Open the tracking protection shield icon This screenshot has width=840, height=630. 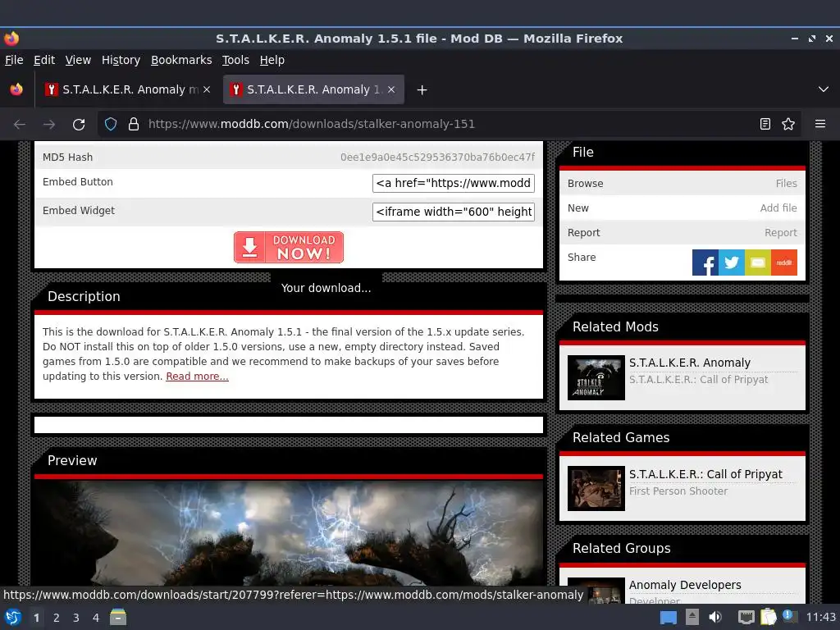pos(111,125)
